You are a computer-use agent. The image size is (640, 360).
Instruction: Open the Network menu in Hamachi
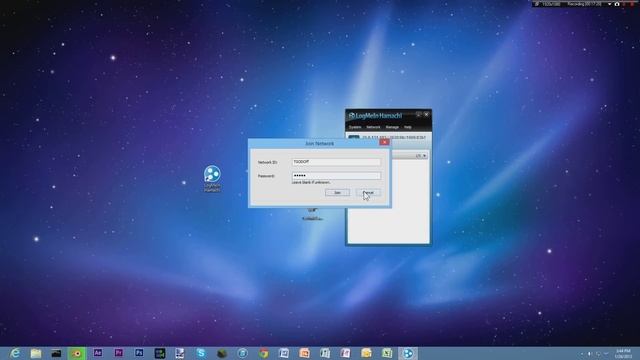click(x=373, y=127)
